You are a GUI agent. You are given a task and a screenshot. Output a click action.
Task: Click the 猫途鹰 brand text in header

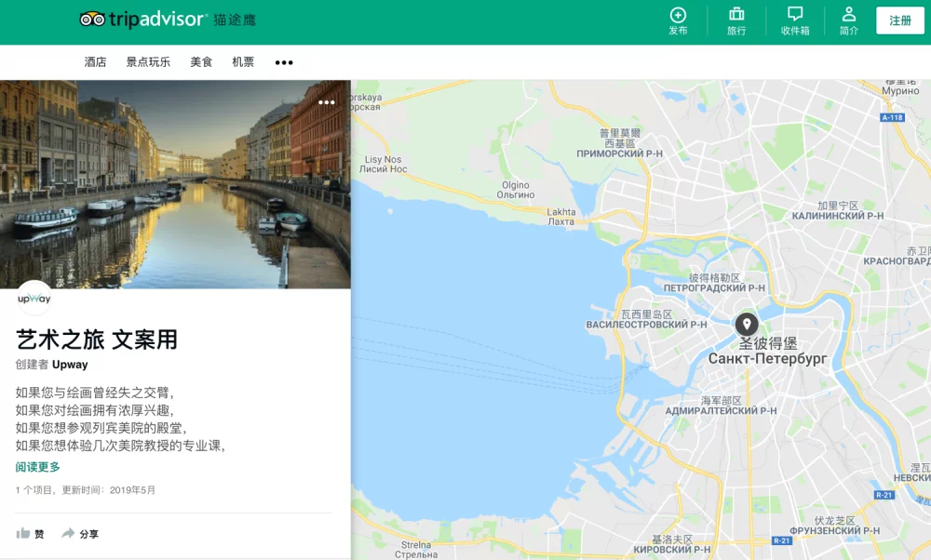coord(235,20)
